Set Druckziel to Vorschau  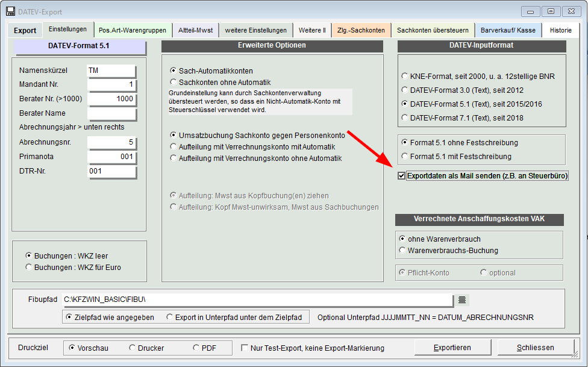click(88, 348)
